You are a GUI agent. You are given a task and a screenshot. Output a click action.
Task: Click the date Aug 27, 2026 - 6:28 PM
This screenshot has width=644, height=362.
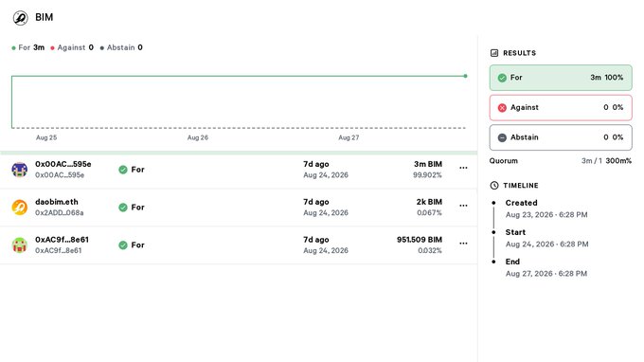click(x=546, y=274)
